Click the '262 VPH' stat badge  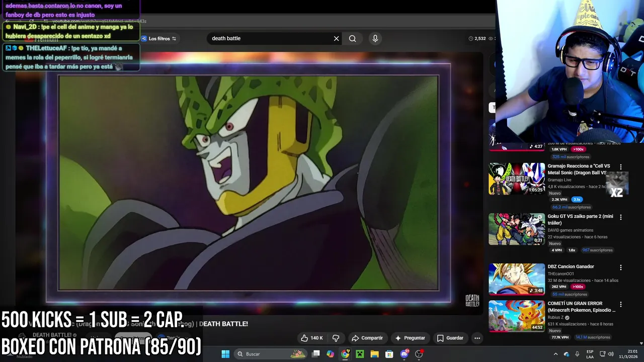pos(558,287)
